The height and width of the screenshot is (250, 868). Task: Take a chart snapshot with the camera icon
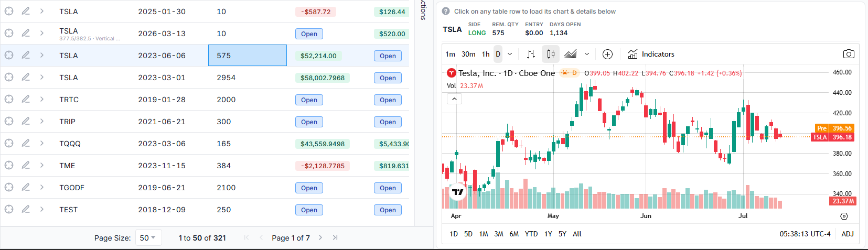[849, 54]
